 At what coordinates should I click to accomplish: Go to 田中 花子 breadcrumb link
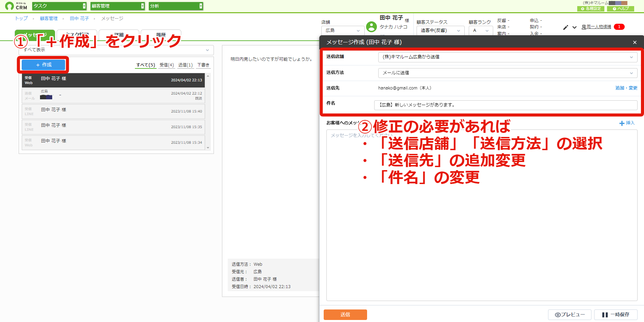(x=79, y=18)
